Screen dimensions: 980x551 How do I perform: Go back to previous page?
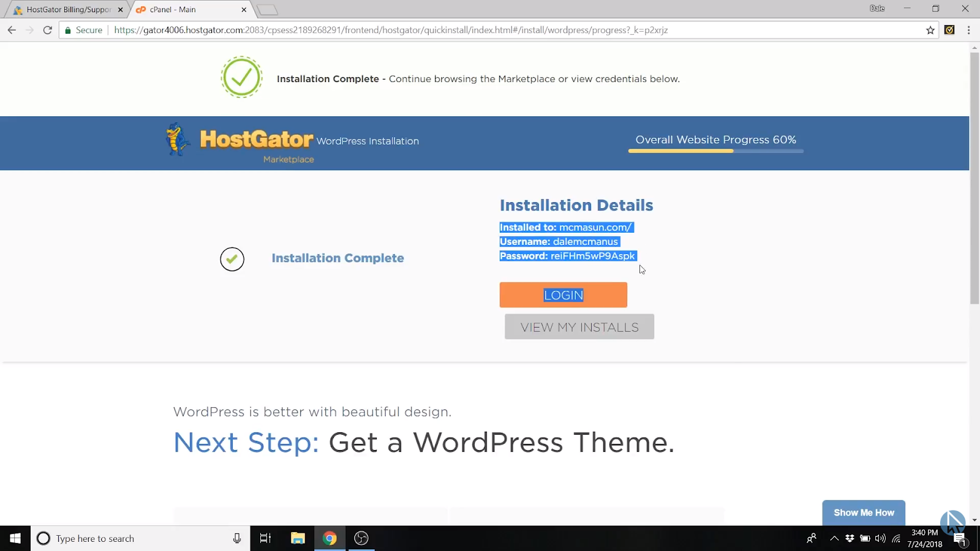click(x=12, y=30)
